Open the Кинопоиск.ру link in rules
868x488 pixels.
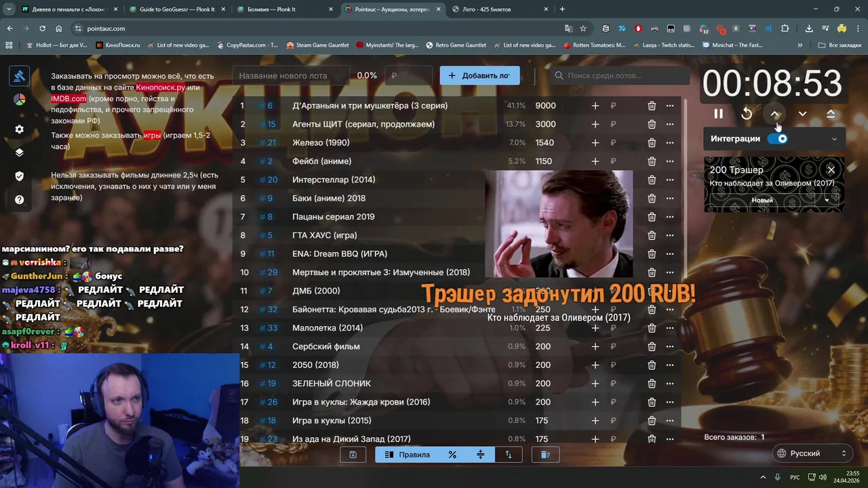[160, 87]
